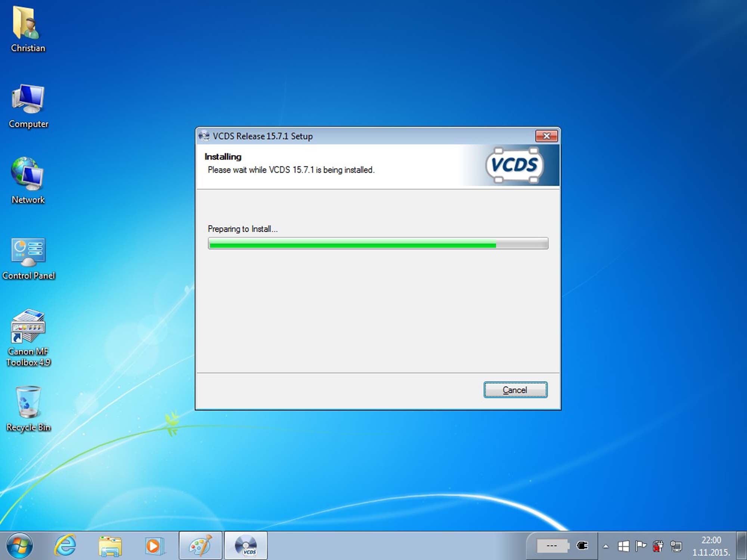Open the network status tray icon
Viewport: 747px width, 560px height.
pyautogui.click(x=676, y=546)
